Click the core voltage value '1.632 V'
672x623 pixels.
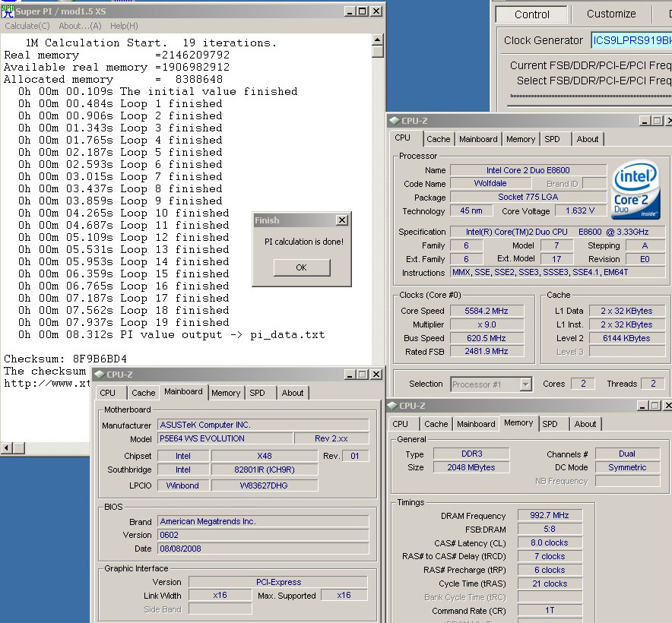click(x=580, y=210)
